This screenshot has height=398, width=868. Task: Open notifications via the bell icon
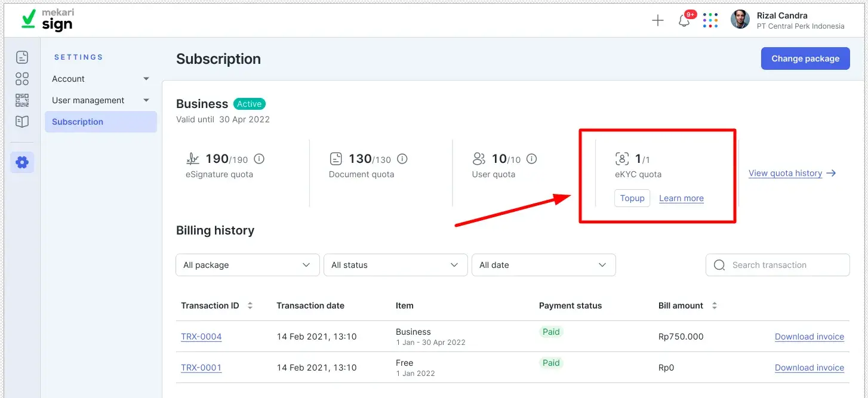click(x=684, y=20)
